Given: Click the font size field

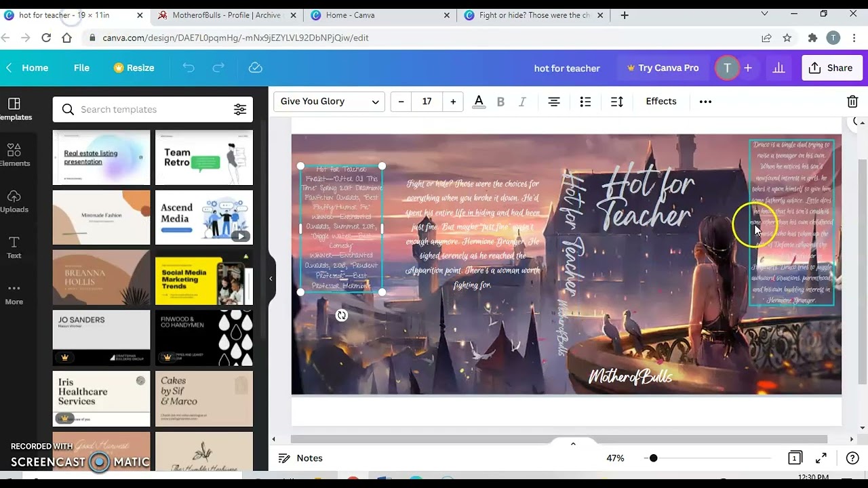Looking at the screenshot, I should 427,102.
